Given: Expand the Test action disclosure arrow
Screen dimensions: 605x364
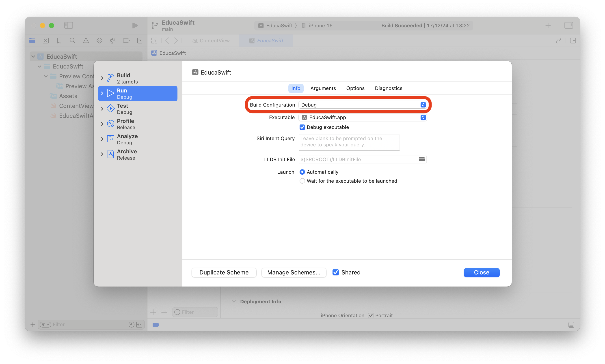Looking at the screenshot, I should pos(102,109).
